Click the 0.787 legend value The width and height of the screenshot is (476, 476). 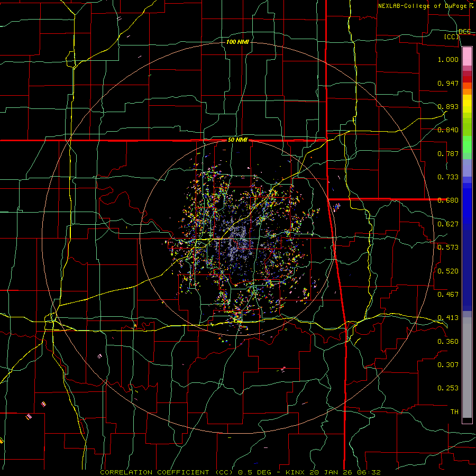[x=448, y=153]
